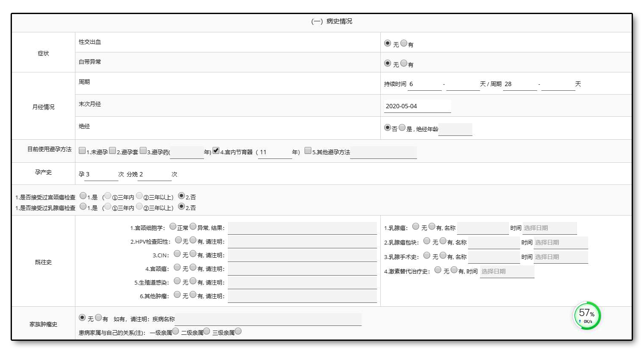644x354 pixels.
Task: Mark 宫颈细胞学 as 正常
Action: click(173, 226)
